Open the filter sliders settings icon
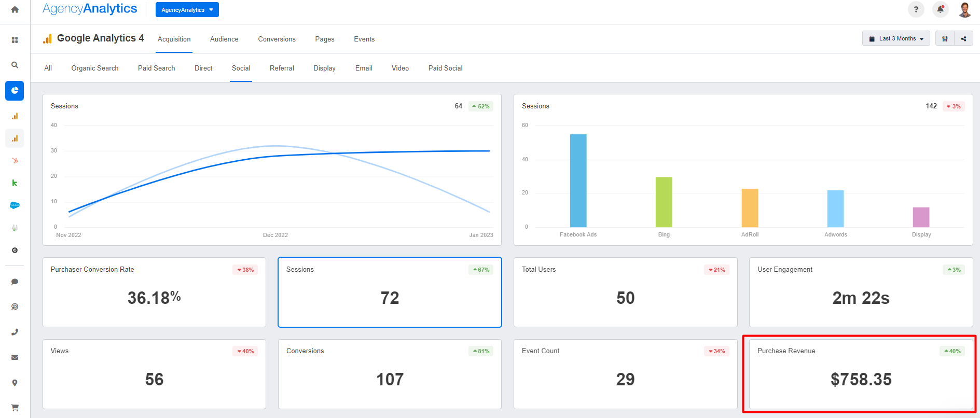Image resolution: width=980 pixels, height=418 pixels. click(x=945, y=39)
